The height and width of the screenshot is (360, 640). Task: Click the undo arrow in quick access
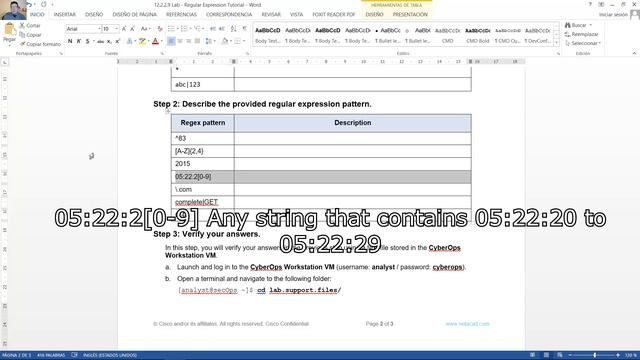coord(29,4)
